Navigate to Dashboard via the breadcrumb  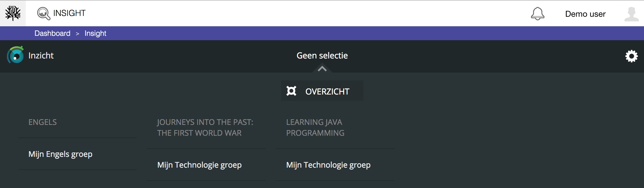coord(52,33)
